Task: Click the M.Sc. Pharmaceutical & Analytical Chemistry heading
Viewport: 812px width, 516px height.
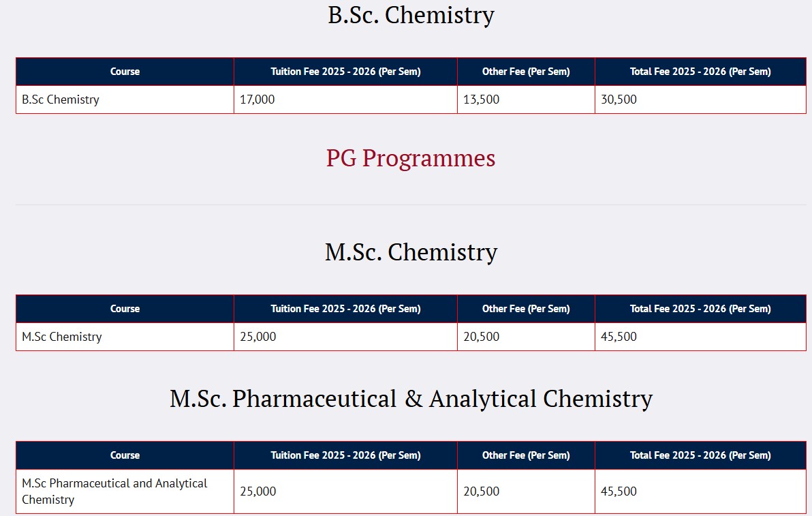Action: pyautogui.click(x=411, y=399)
